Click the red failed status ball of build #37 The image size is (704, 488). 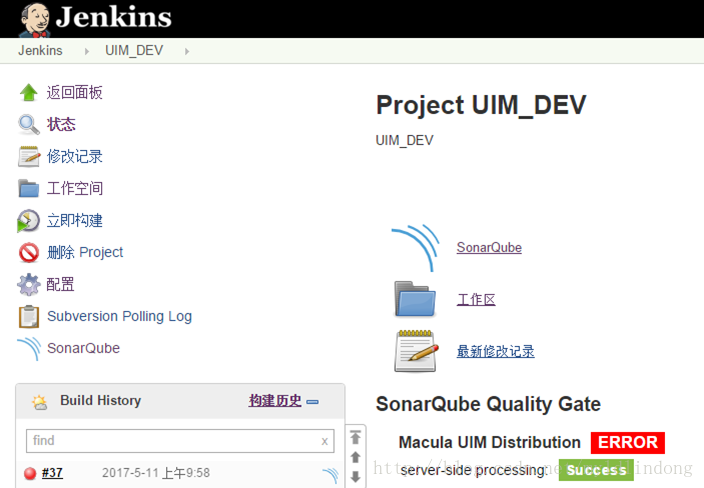(30, 473)
